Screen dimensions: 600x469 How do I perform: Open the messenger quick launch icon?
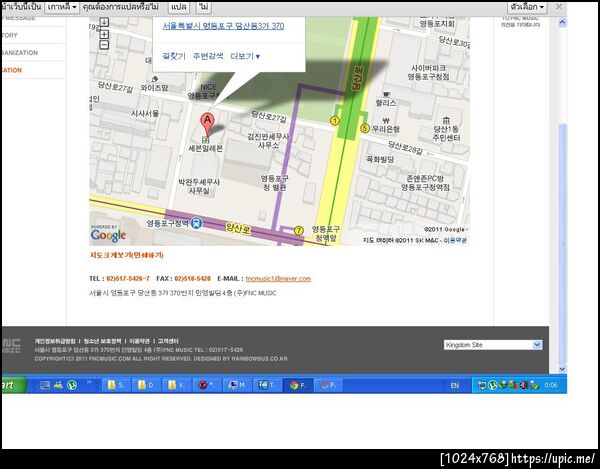(x=58, y=385)
